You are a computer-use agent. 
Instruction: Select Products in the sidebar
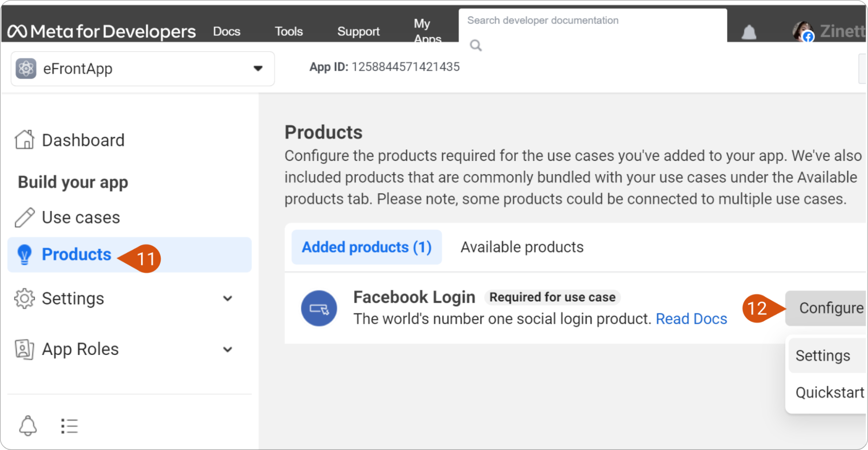[129, 255]
